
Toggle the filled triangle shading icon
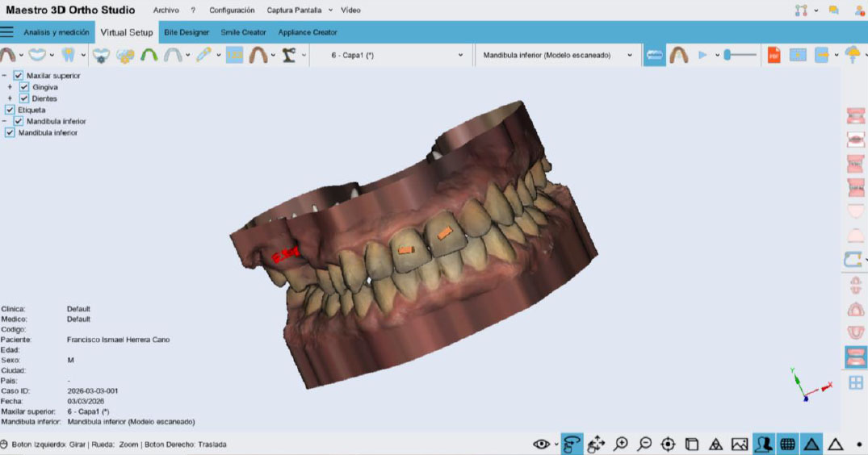tap(811, 444)
